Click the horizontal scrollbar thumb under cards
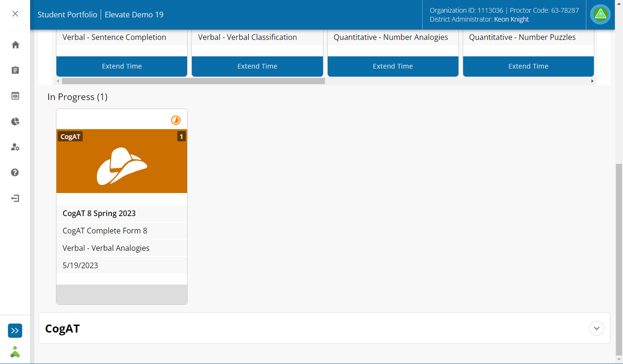This screenshot has width=623, height=364. [193, 81]
